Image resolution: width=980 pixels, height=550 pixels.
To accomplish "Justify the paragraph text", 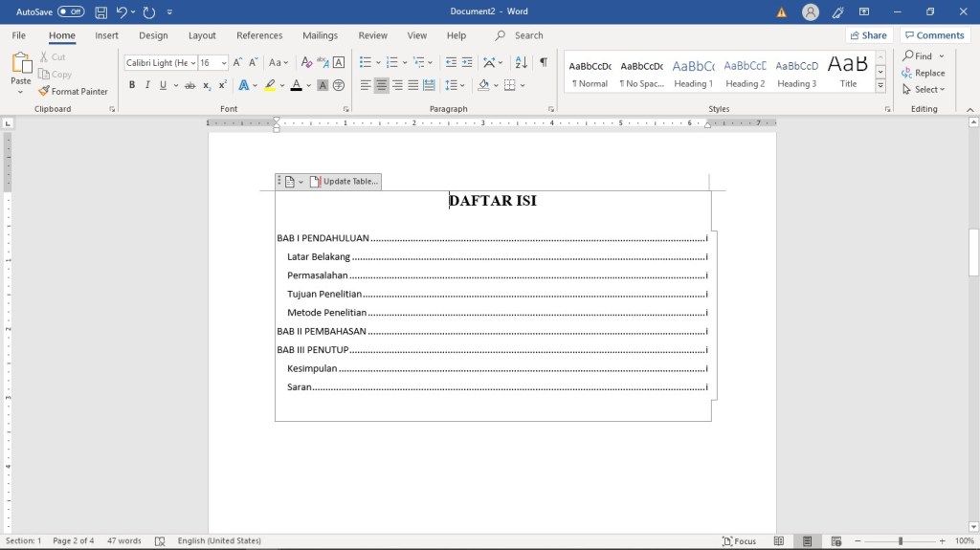I will click(413, 85).
